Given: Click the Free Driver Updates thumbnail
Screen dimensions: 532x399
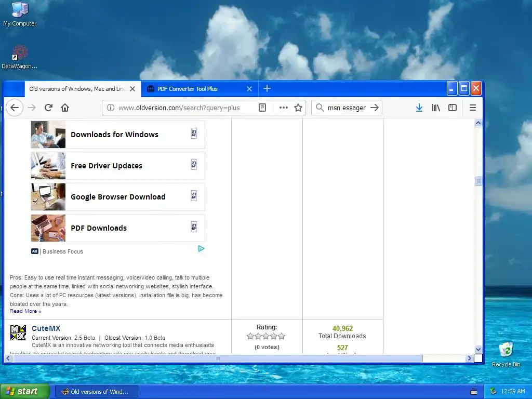Looking at the screenshot, I should pos(48,166).
